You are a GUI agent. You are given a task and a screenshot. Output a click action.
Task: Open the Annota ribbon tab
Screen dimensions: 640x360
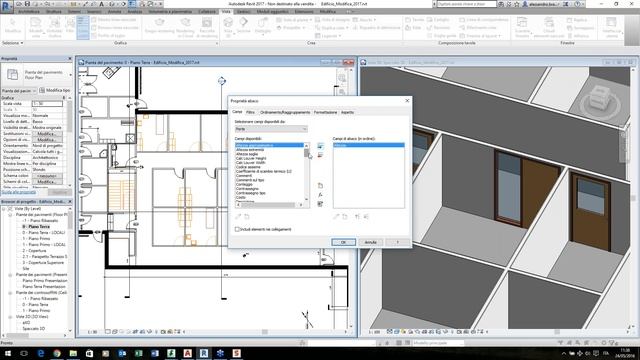click(114, 11)
